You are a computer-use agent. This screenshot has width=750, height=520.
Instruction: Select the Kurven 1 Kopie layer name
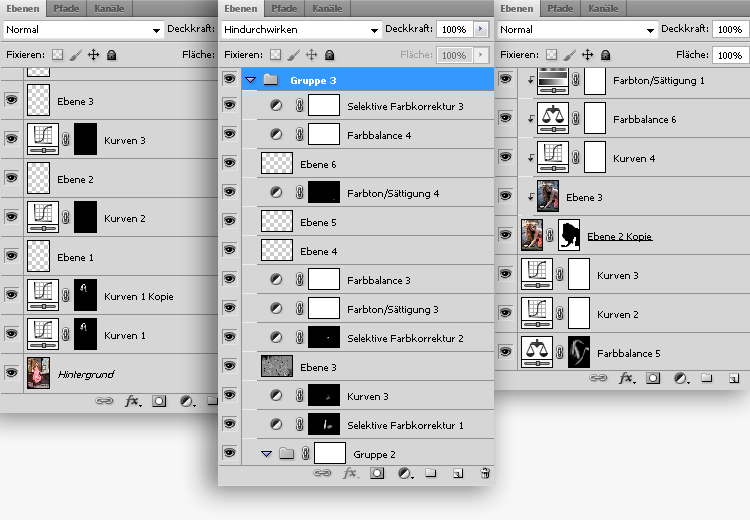(x=139, y=296)
